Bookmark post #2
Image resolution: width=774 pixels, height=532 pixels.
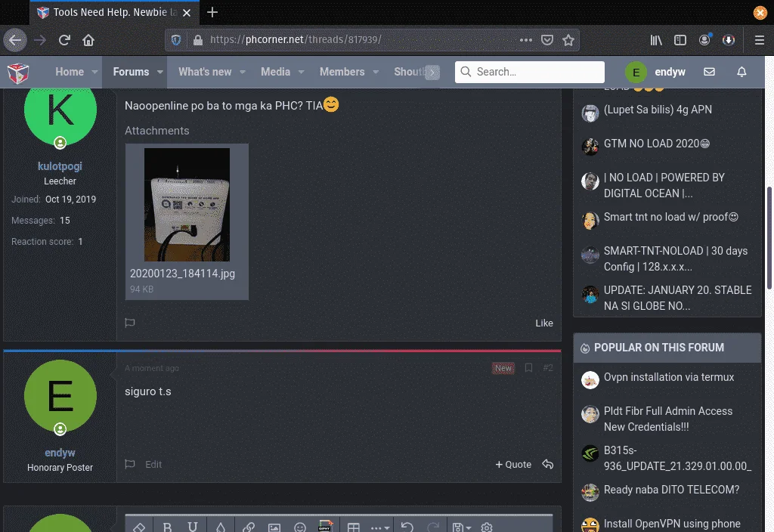coord(528,368)
